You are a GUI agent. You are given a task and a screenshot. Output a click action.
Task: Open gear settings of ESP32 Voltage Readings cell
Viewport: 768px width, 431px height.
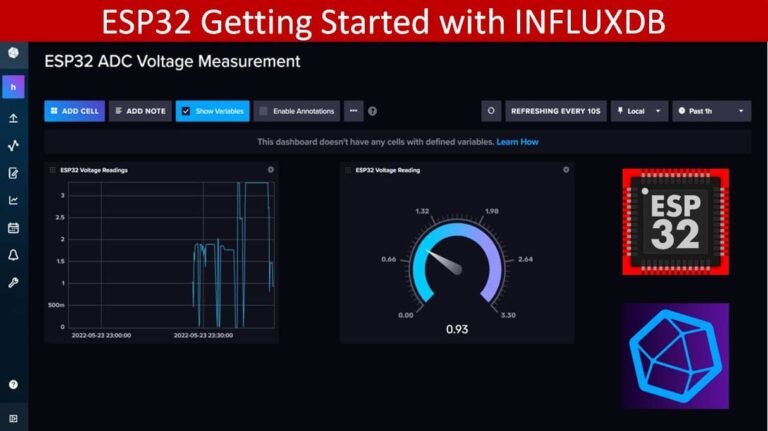tap(270, 169)
